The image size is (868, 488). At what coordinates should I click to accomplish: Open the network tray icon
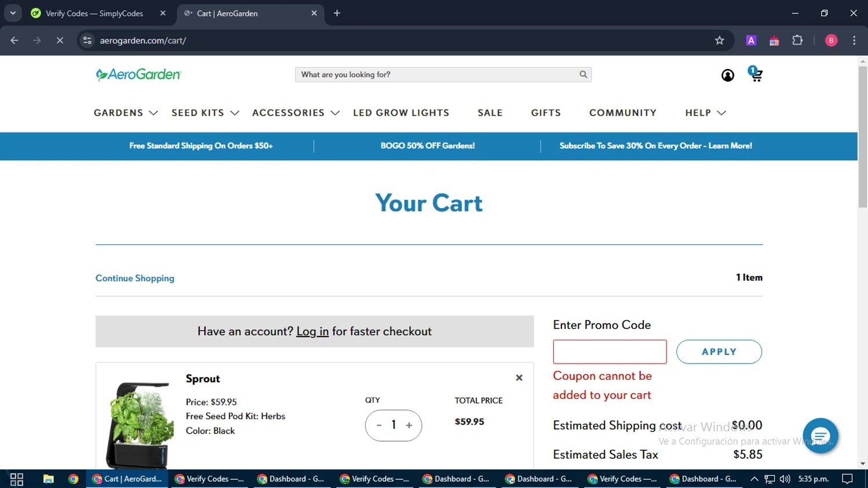[x=770, y=479]
